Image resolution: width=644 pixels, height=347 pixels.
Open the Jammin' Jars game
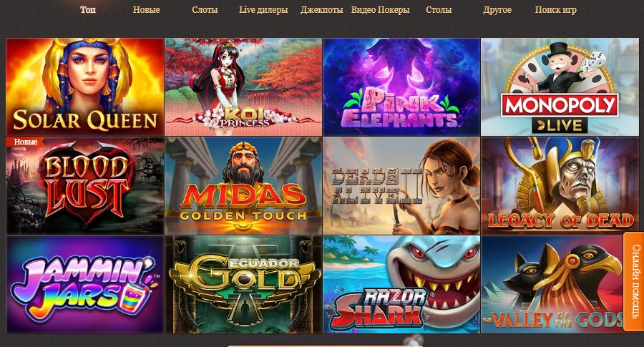(x=85, y=285)
